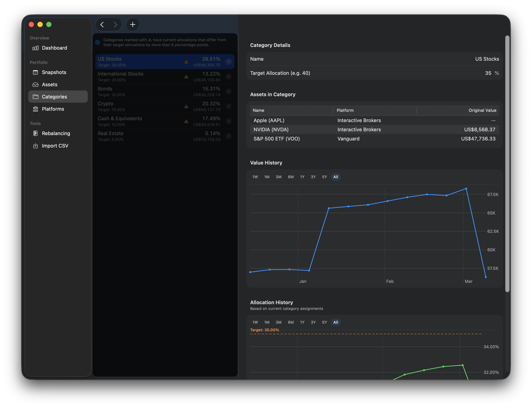Sort assets by Original Value header
The height and width of the screenshot is (408, 532).
coord(482,110)
